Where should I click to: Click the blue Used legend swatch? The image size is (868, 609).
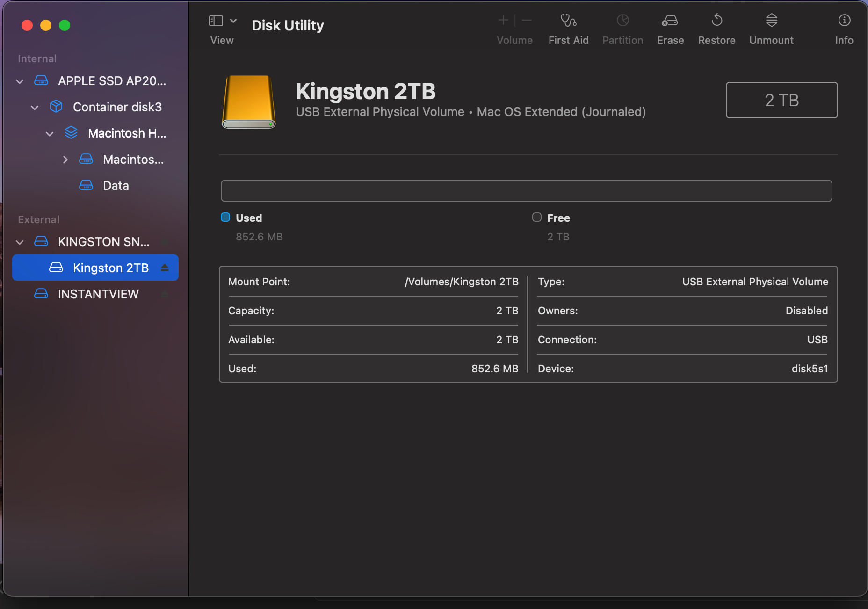tap(225, 217)
